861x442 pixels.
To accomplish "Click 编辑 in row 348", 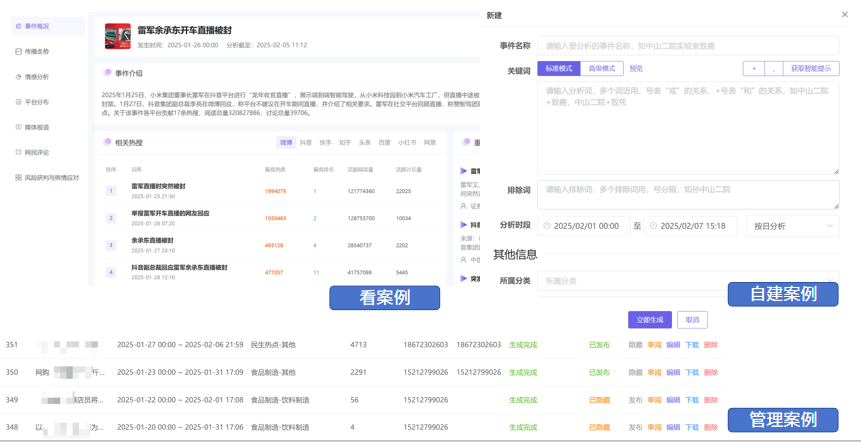I will (x=673, y=427).
